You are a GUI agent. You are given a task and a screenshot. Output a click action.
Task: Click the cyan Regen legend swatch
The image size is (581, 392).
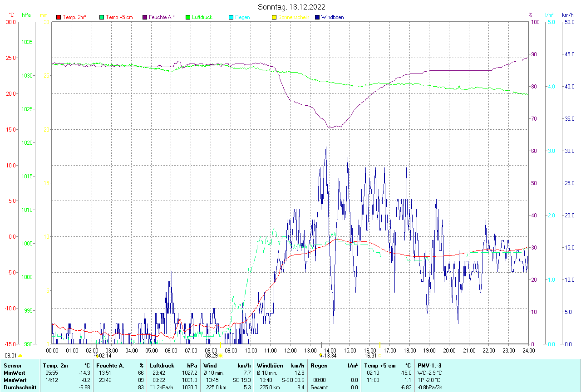(231, 17)
